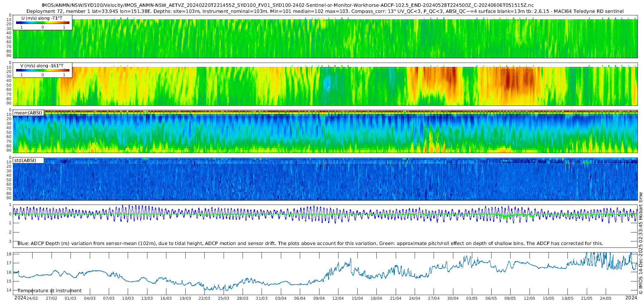The image size is (644, 304).
Task: Select the 'V (m/s) along -161°T' legend title
Action: point(42,66)
